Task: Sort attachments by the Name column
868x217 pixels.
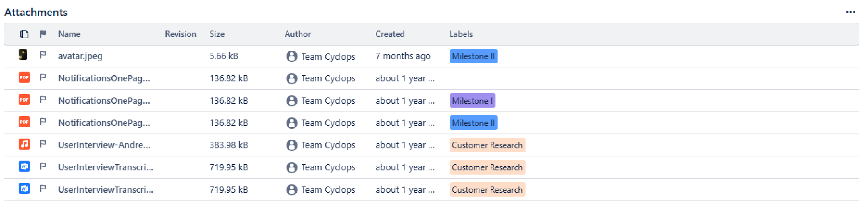Action: pyautogui.click(x=69, y=34)
